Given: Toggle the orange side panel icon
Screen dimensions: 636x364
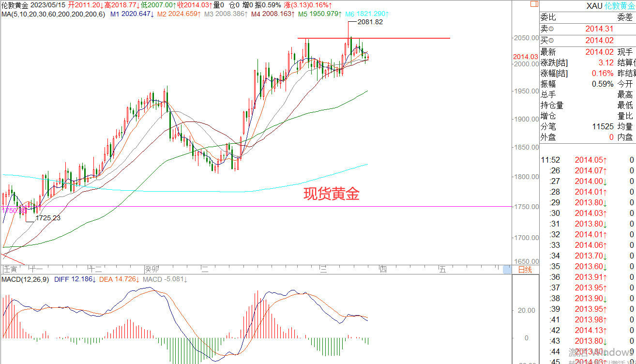Looking at the screenshot, I should pyautogui.click(x=533, y=4).
